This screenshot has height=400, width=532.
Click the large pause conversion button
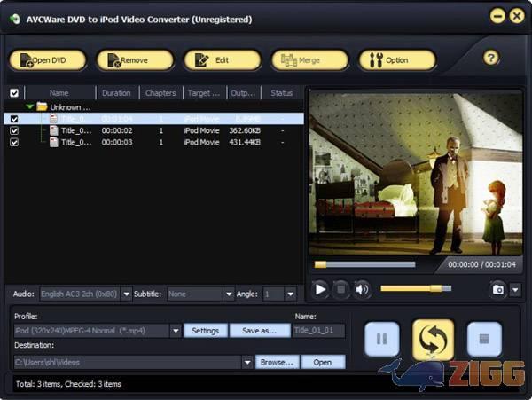382,339
